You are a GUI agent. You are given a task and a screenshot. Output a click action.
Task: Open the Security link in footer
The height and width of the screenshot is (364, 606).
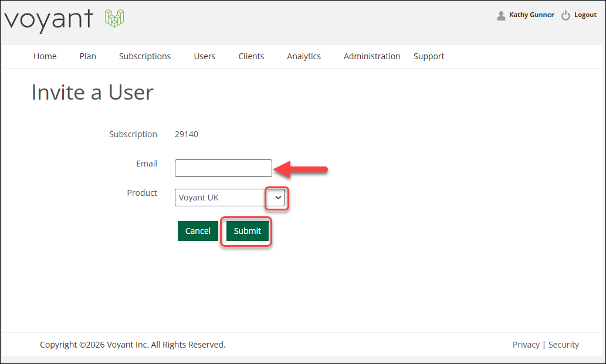(564, 345)
